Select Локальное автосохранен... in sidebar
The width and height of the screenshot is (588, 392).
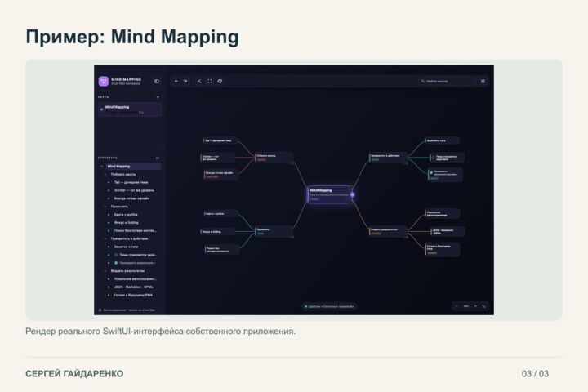[136, 278]
